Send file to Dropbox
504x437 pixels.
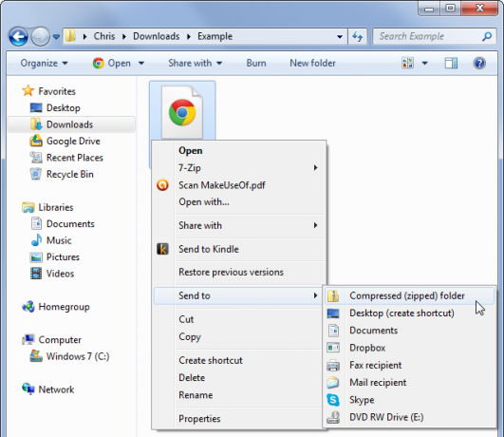tap(409, 348)
